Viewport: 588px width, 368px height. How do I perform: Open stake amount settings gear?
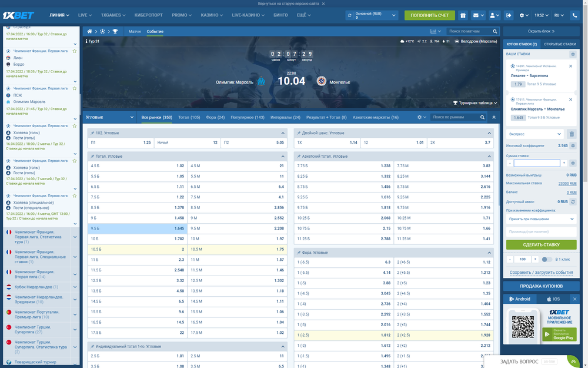[x=573, y=163]
